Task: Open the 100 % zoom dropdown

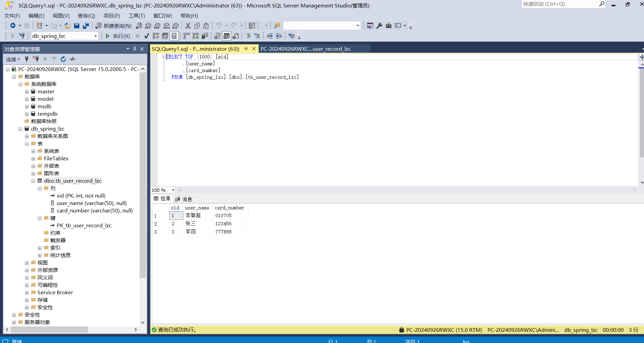Action: 173,190
